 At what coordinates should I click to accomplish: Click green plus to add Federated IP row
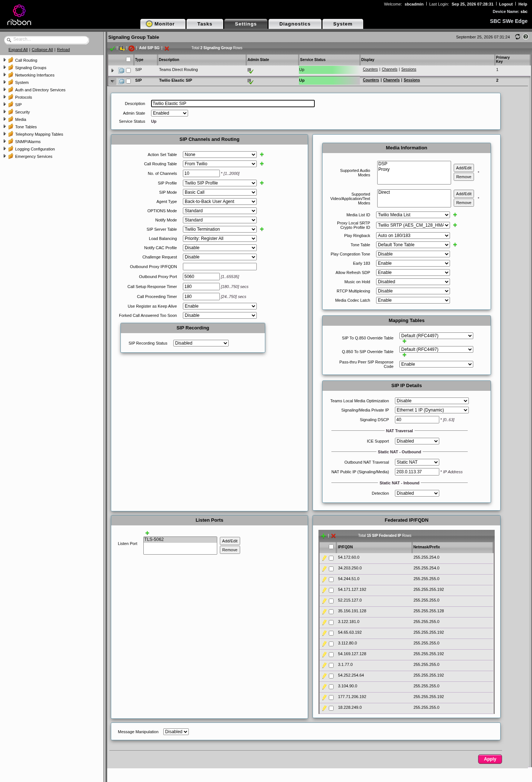pos(324,536)
